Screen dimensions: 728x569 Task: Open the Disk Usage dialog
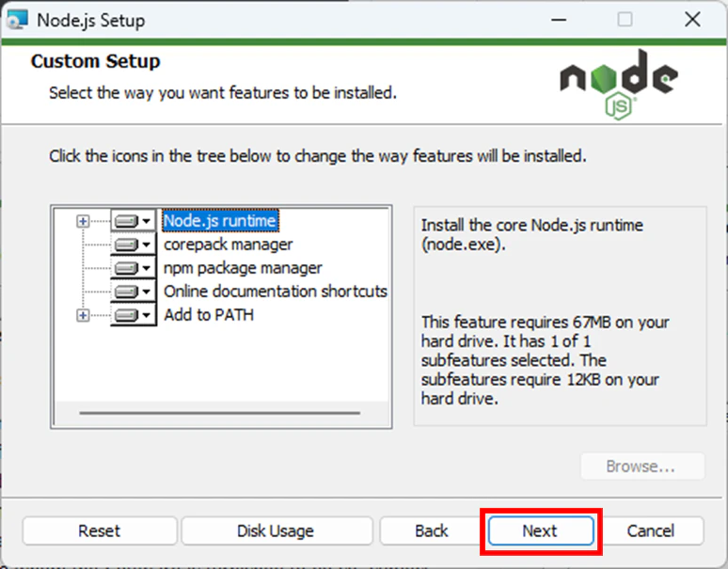[x=276, y=531]
